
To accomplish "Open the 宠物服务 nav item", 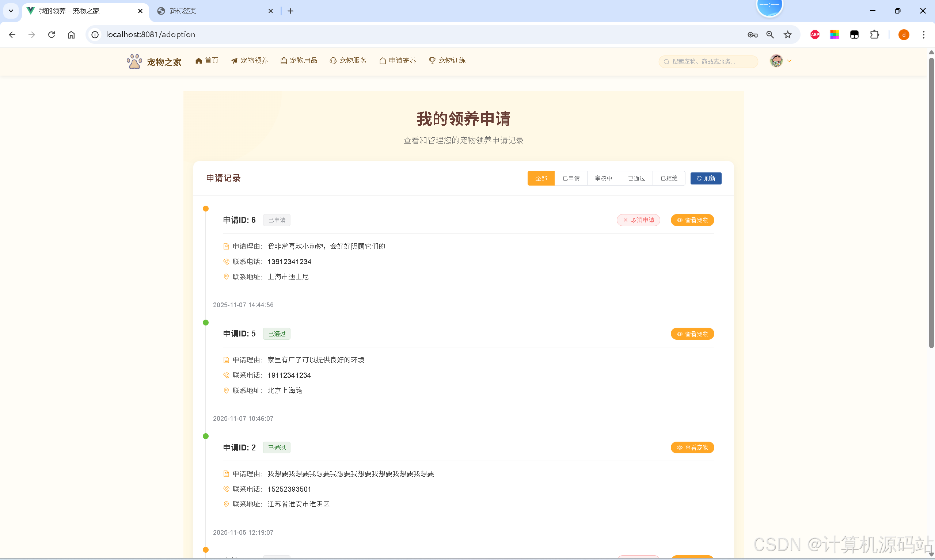I will pyautogui.click(x=348, y=60).
